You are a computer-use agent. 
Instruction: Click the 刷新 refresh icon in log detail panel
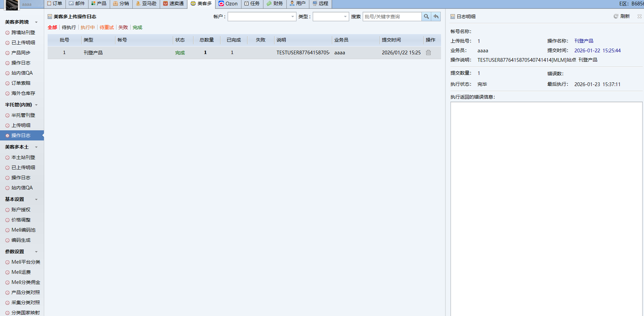coord(616,16)
